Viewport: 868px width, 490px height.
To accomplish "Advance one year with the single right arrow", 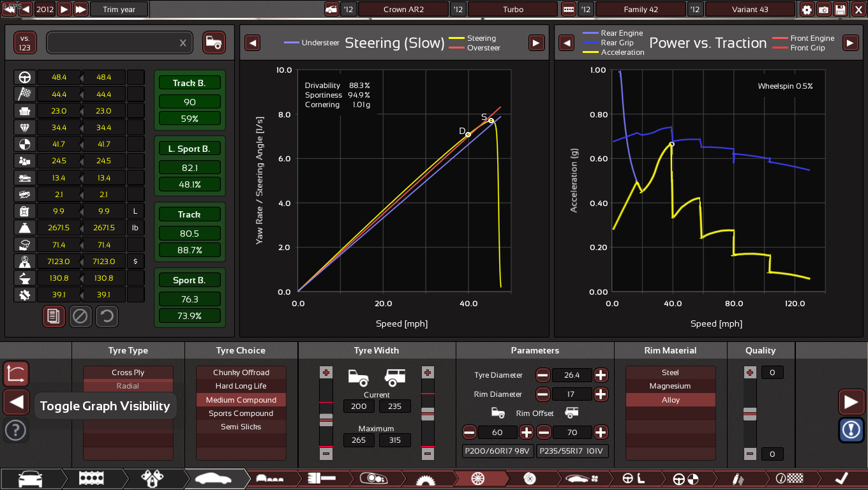I will [x=64, y=10].
